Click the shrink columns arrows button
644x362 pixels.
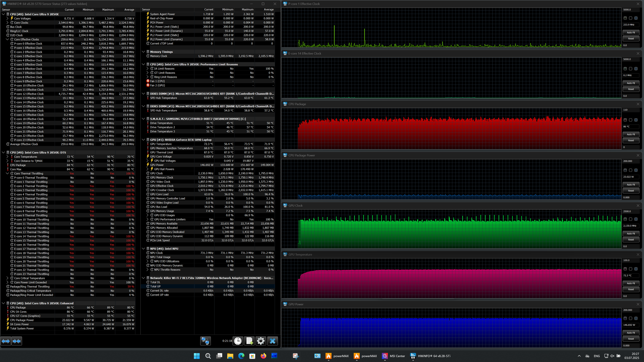point(17,341)
